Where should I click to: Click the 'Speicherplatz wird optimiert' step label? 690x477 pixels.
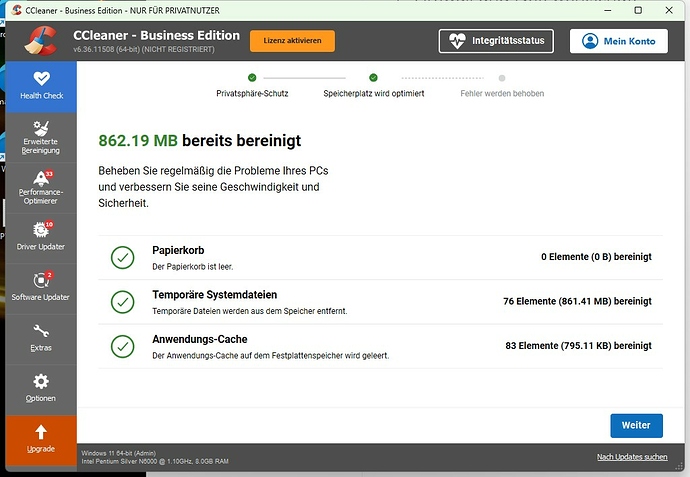pos(374,94)
